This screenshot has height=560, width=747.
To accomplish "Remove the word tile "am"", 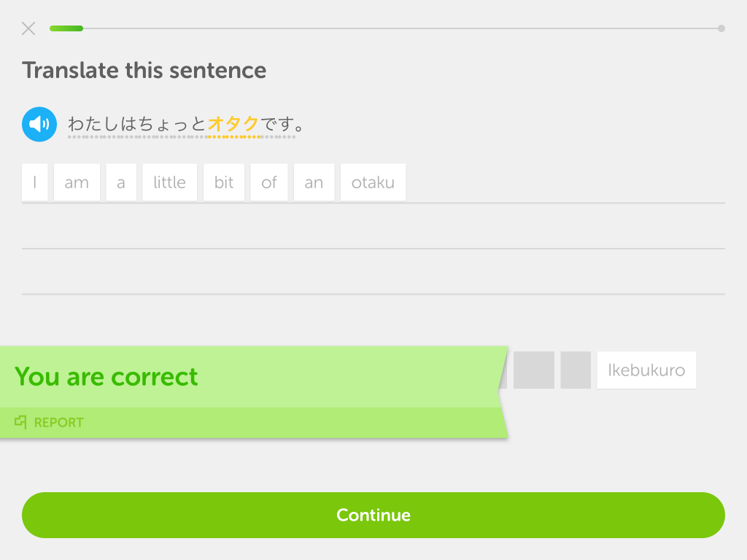I will point(77,182).
